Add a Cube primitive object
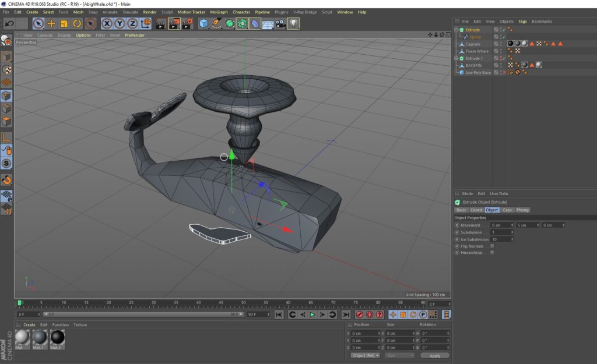The width and height of the screenshot is (597, 364). coord(203,23)
